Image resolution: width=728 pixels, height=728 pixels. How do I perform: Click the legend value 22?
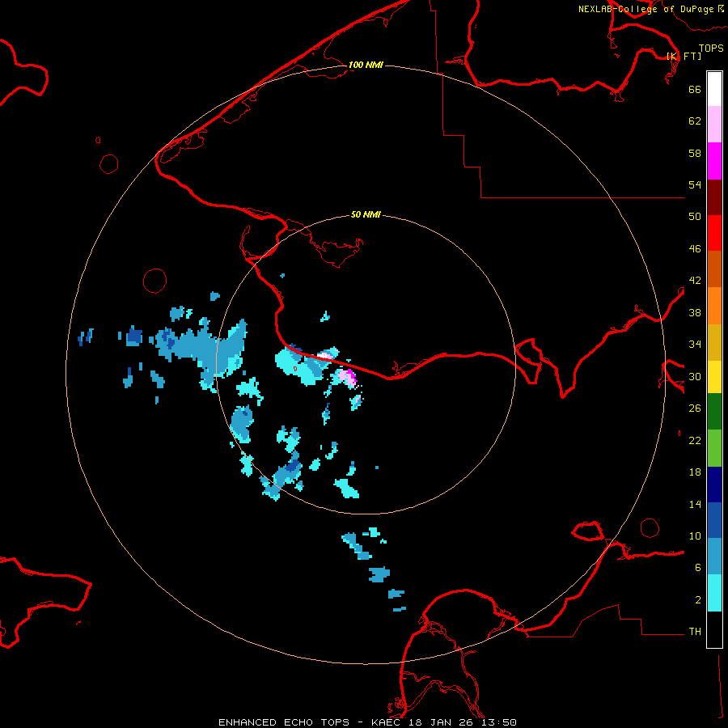pos(695,440)
